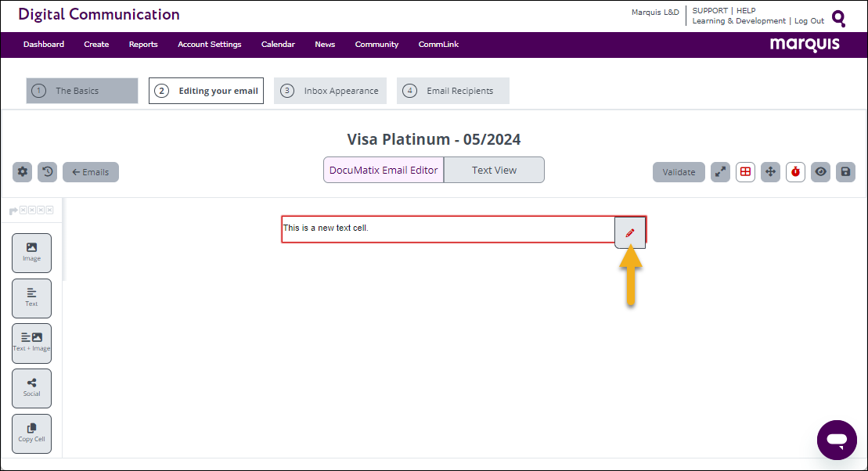Go to the Inbox Appearance step

[330, 91]
